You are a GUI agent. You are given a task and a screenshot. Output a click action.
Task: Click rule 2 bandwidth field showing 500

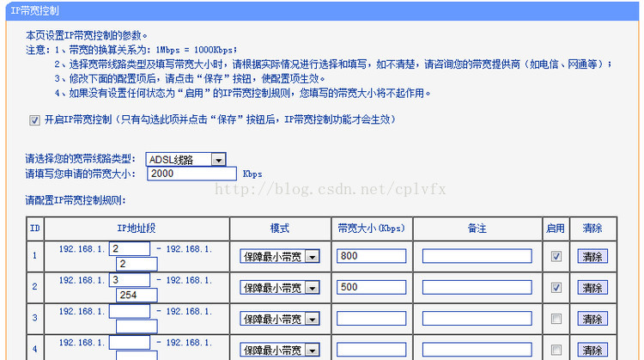tap(371, 287)
